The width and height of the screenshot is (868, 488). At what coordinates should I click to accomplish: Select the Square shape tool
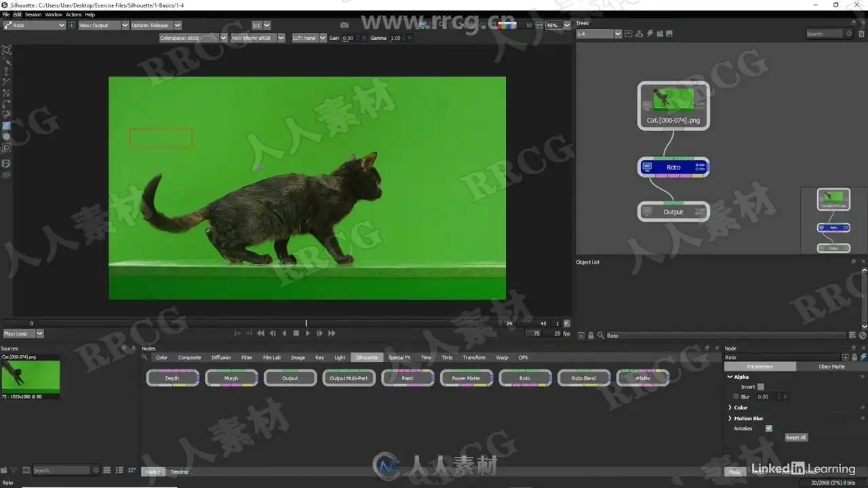coord(7,126)
